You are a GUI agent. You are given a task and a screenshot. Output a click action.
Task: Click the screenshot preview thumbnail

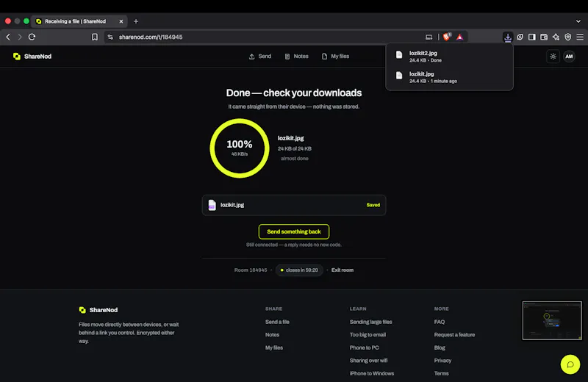552,320
